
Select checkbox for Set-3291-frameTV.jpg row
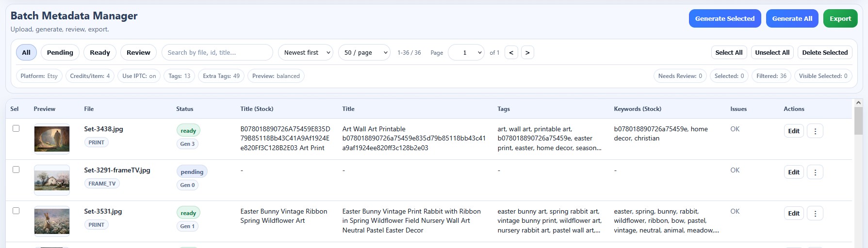(x=16, y=170)
